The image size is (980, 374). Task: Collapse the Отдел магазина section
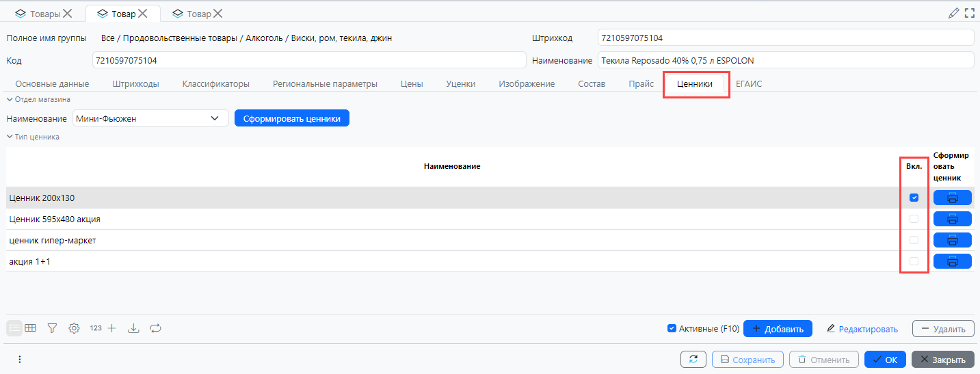(10, 99)
